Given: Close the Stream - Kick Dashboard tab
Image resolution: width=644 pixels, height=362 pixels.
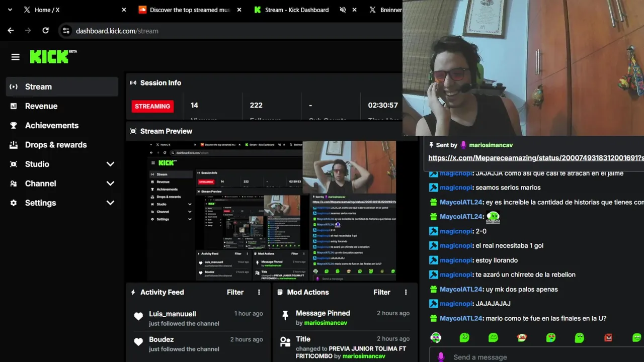Looking at the screenshot, I should click(x=354, y=10).
